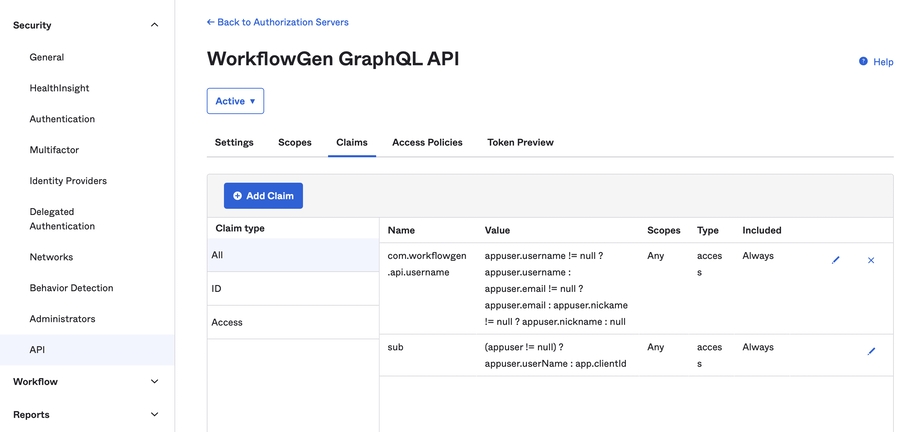Expand the Workflow sidebar section
900x432 pixels.
tap(154, 382)
